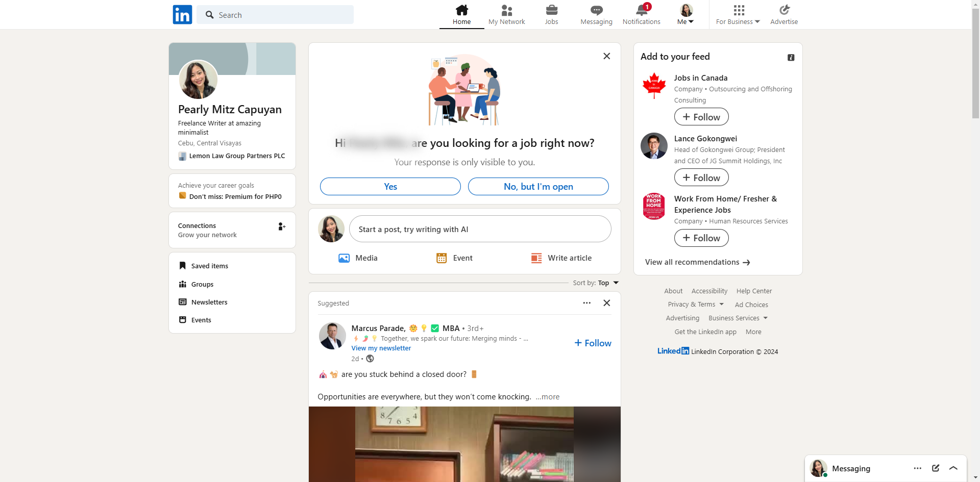Open the More footer link
980x482 pixels.
click(753, 332)
